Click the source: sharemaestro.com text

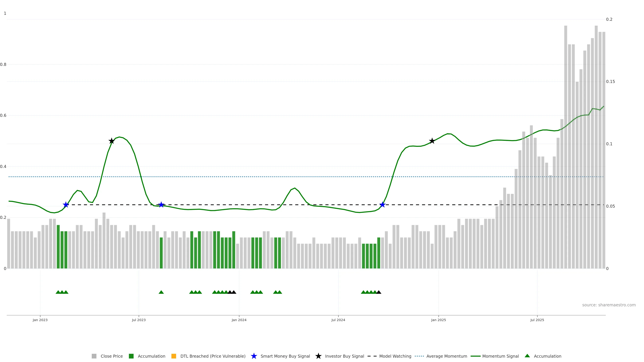609,305
